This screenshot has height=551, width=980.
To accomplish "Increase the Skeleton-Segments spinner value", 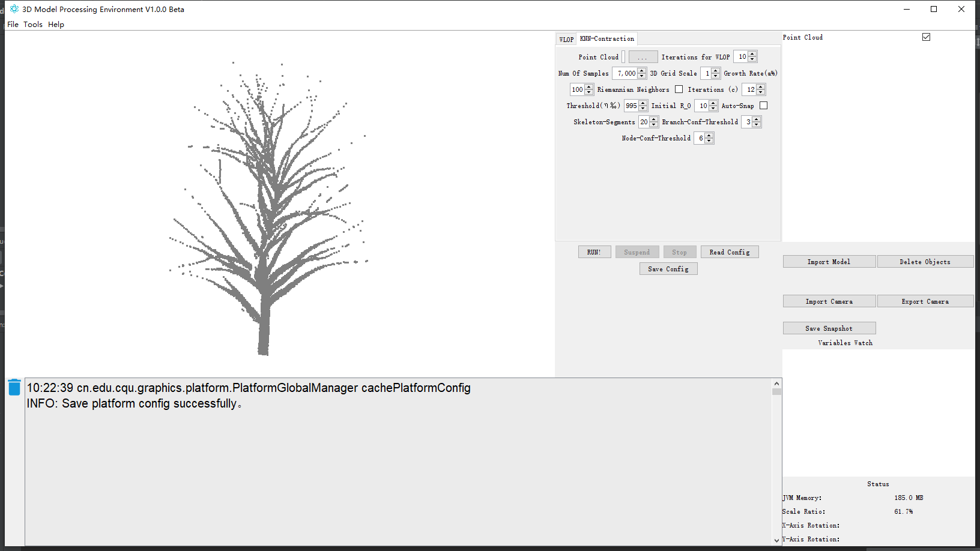I will pos(654,119).
